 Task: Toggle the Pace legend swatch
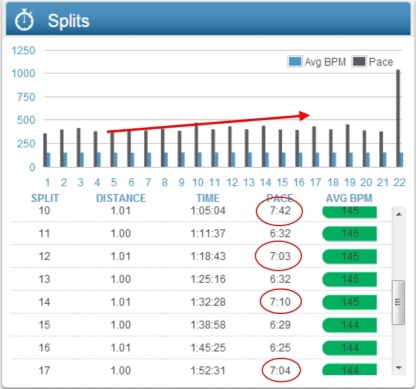[359, 62]
